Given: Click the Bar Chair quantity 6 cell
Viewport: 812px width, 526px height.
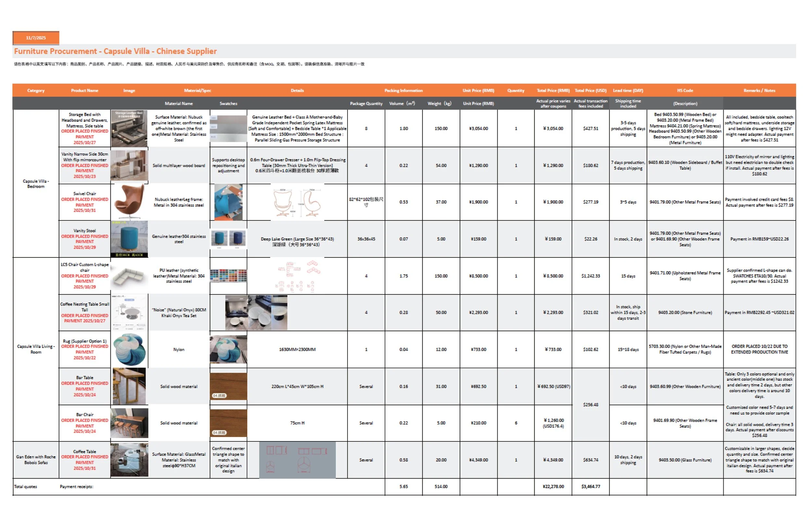Looking at the screenshot, I should 516,423.
